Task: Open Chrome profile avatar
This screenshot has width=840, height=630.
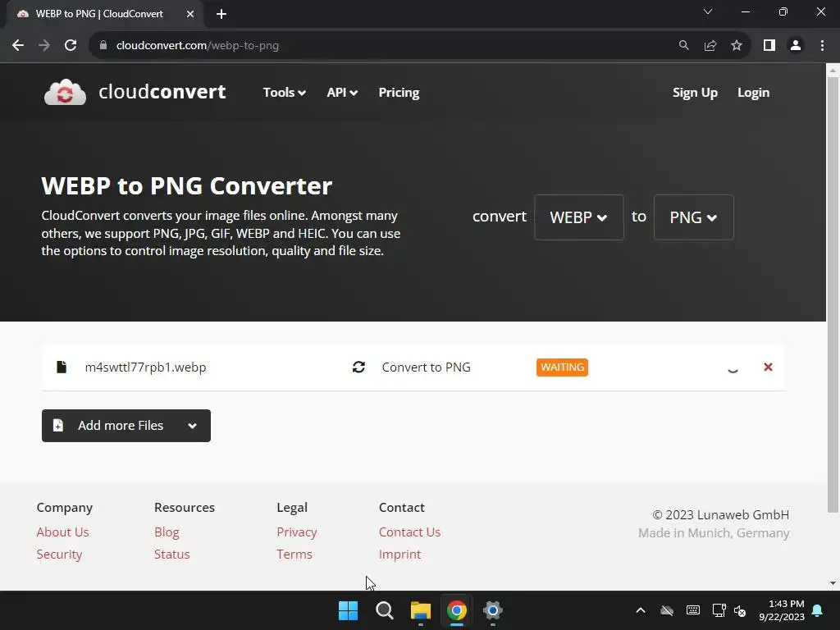Action: click(796, 46)
